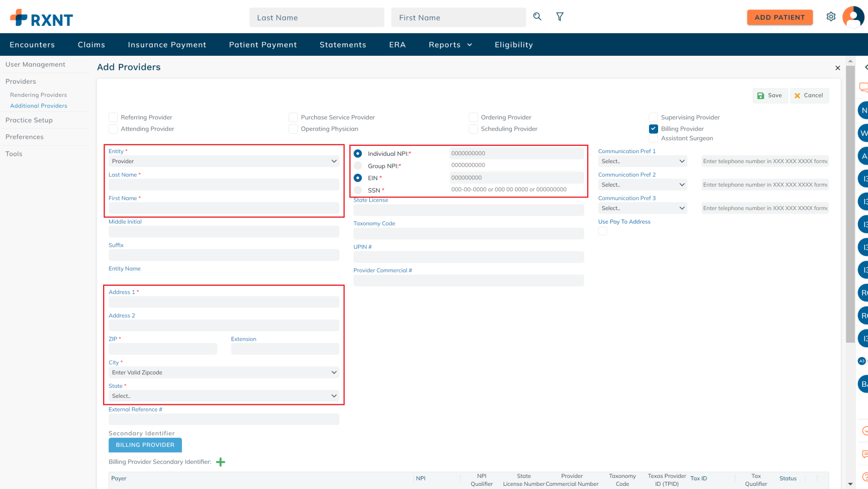
Task: Enable the Referring Provider checkbox
Action: [113, 117]
